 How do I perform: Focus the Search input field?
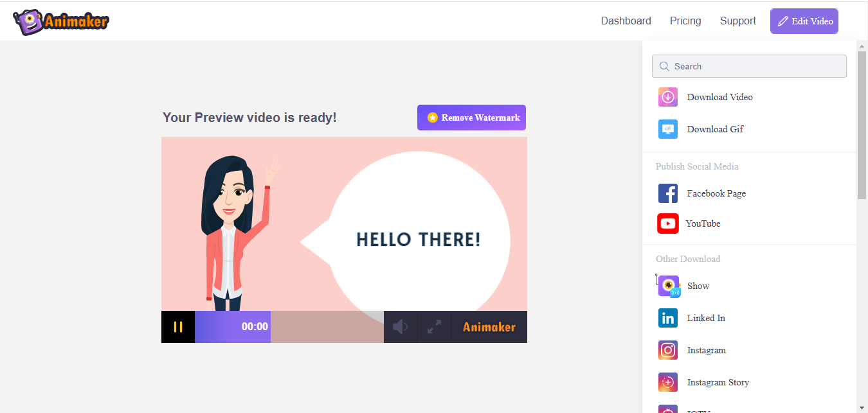pyautogui.click(x=749, y=66)
